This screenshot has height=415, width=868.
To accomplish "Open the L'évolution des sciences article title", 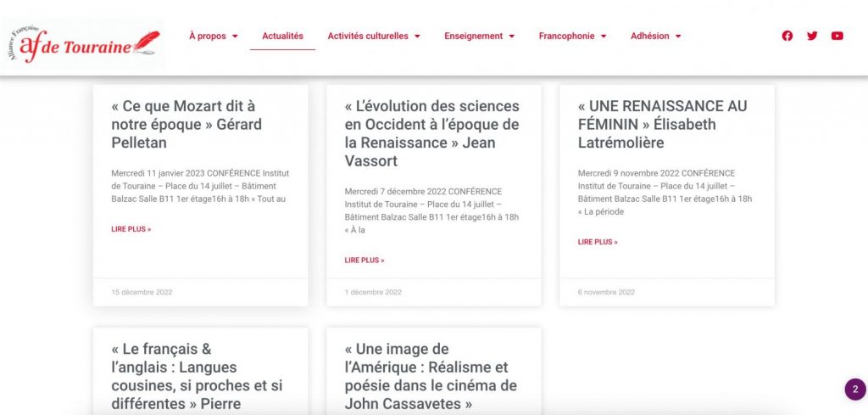I will click(431, 133).
